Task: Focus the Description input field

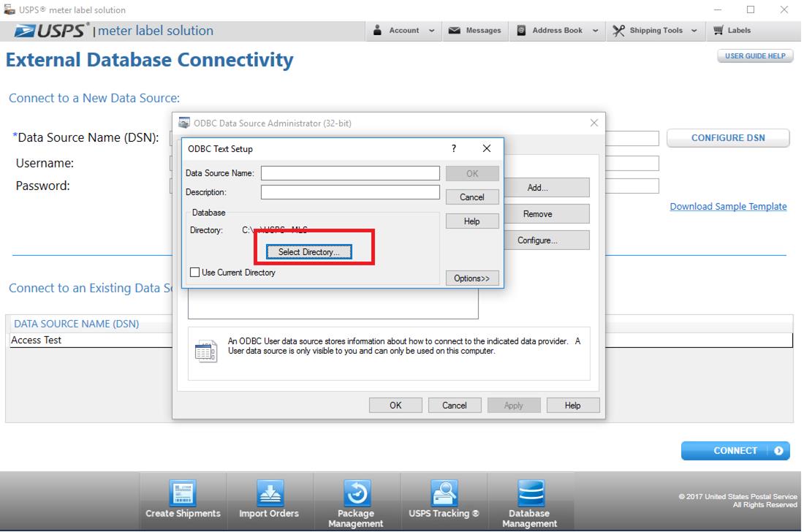Action: (350, 192)
